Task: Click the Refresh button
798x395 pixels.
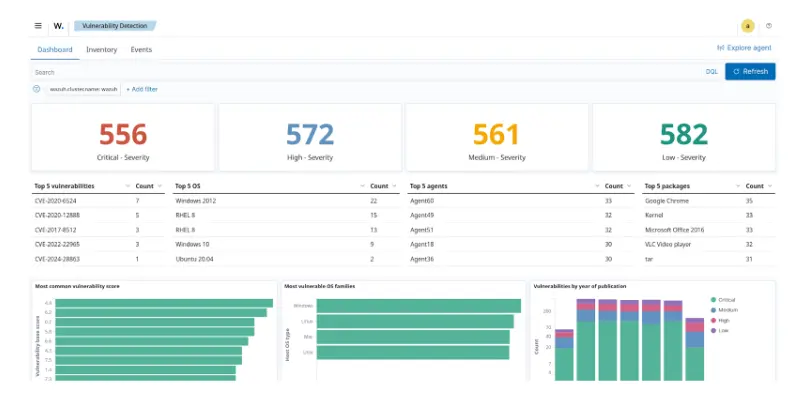Action: [x=750, y=72]
